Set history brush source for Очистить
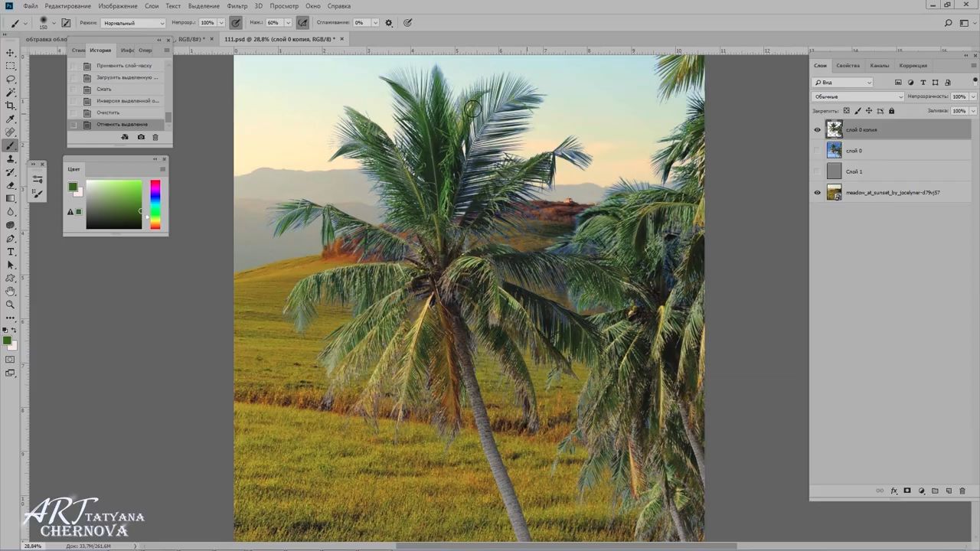The width and height of the screenshot is (980, 551). (73, 112)
